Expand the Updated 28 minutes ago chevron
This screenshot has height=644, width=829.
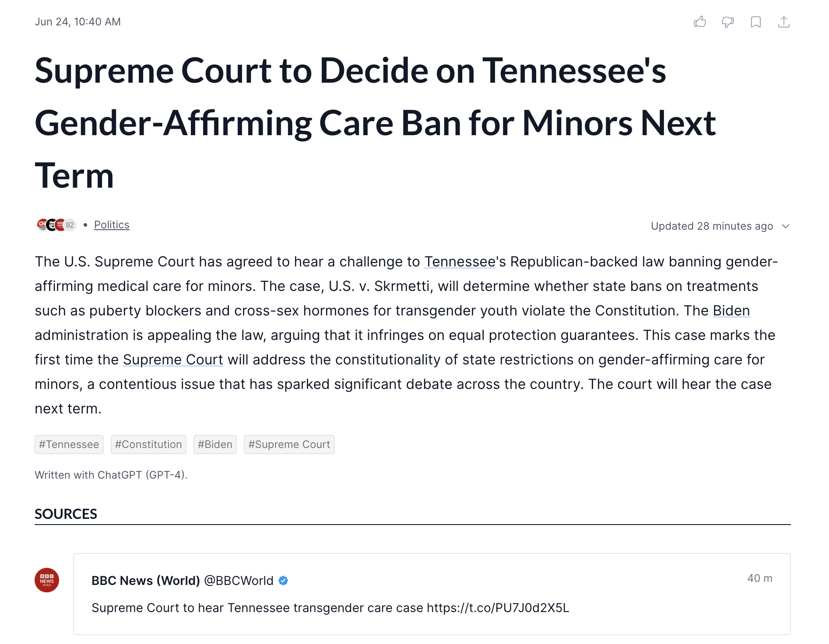click(x=786, y=226)
